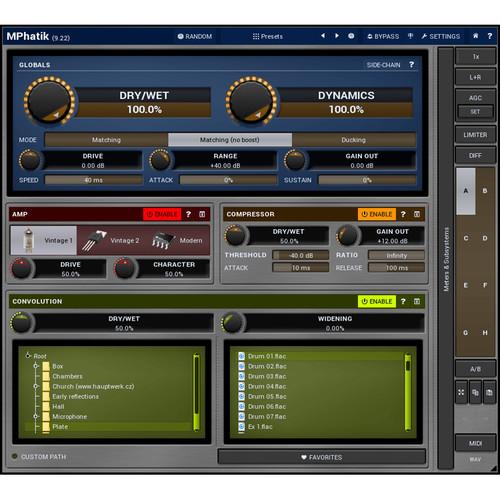Image resolution: width=500 pixels, height=500 pixels.
Task: Click the Globals GAIN OUT knob
Action: [x=295, y=160]
